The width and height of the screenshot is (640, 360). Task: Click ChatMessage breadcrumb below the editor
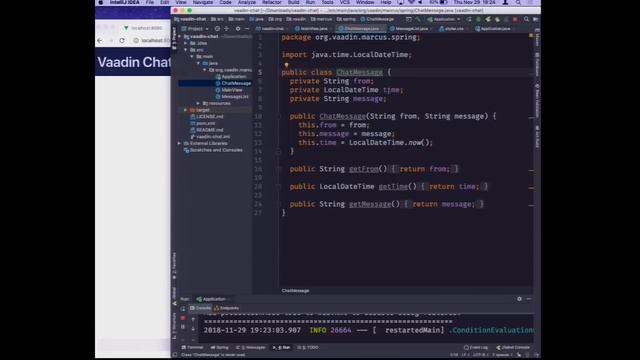click(x=295, y=291)
